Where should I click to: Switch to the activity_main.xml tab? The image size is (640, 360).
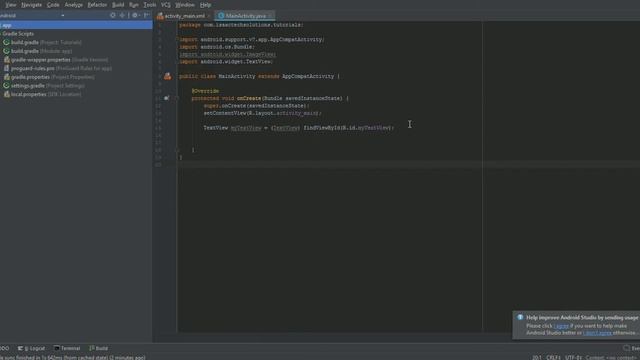pyautogui.click(x=184, y=16)
